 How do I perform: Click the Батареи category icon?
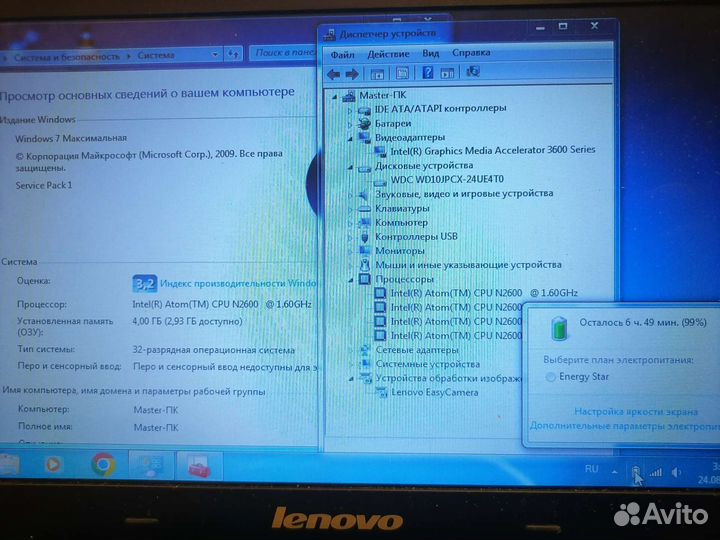coord(365,123)
